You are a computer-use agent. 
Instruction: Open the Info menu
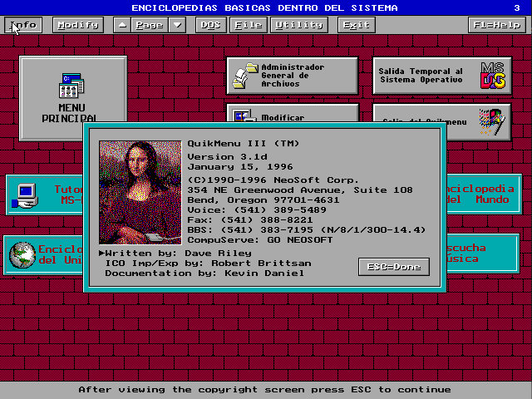point(23,25)
